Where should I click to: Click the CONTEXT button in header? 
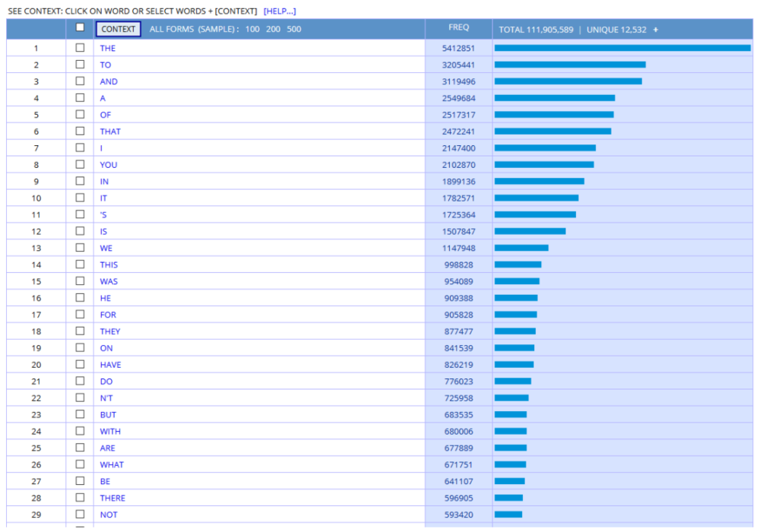(118, 29)
